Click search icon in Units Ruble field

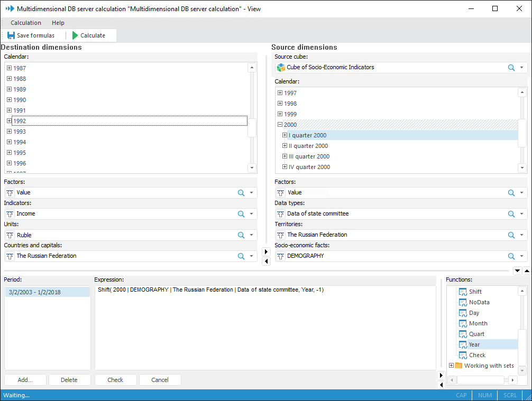tap(241, 235)
